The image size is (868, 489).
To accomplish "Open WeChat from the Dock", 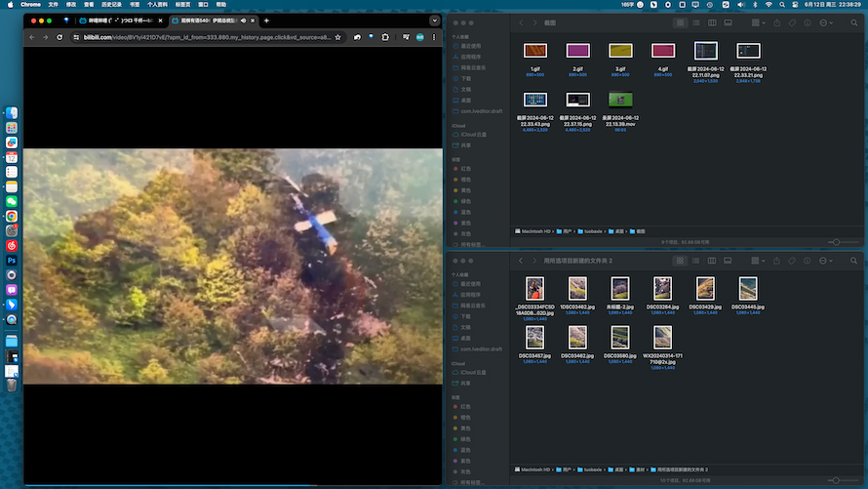I will [12, 201].
